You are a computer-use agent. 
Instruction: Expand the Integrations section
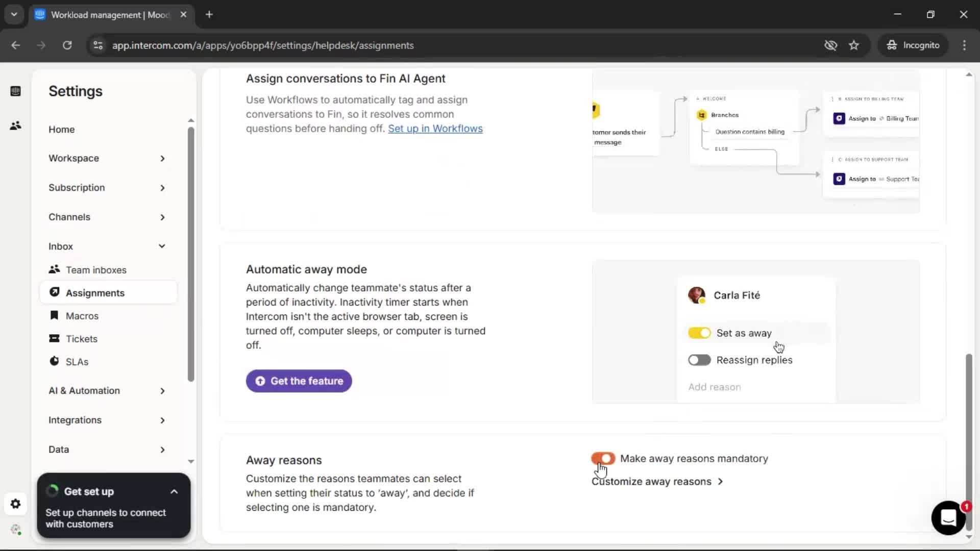click(x=107, y=420)
